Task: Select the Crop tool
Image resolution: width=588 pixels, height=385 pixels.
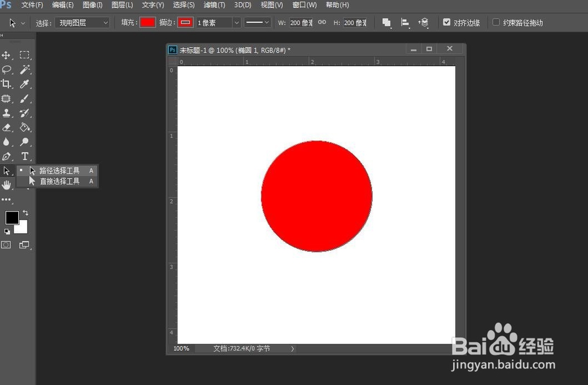Action: (x=6, y=84)
